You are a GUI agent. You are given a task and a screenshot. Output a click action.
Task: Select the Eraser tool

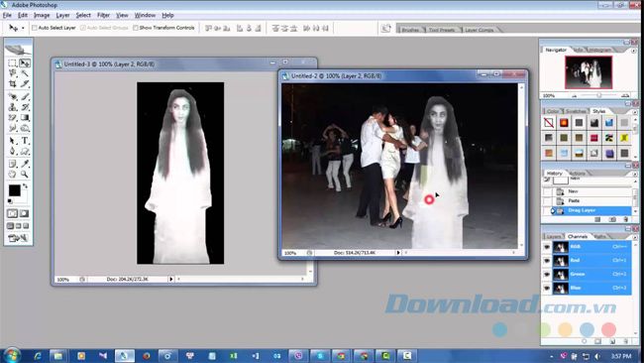12,118
